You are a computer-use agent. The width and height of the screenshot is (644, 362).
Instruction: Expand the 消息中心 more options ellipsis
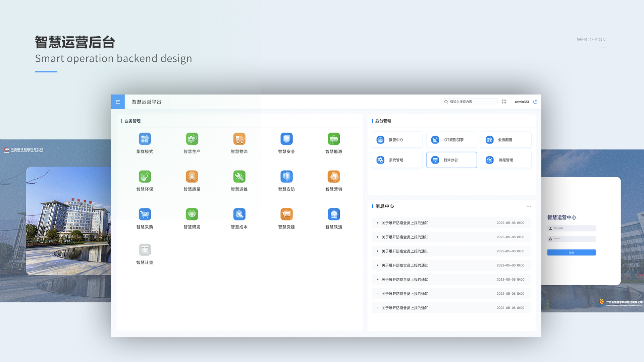point(529,206)
